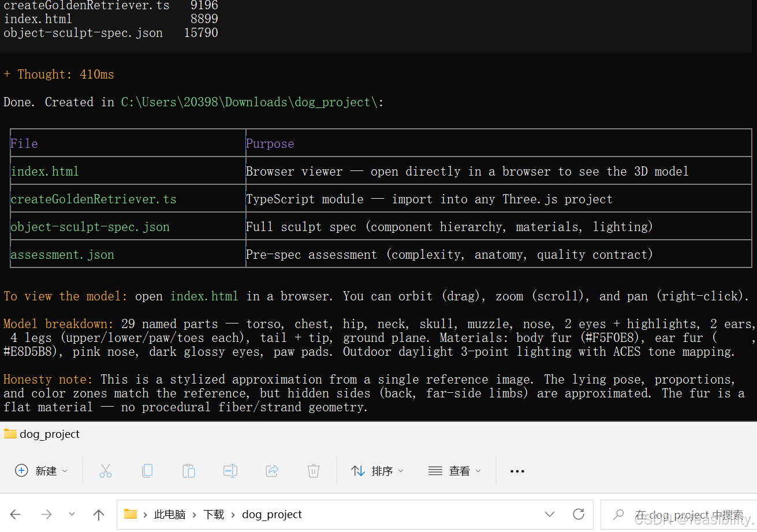Viewport: 757px width, 532px height.
Task: Click the Cut scissors icon
Action: [105, 471]
